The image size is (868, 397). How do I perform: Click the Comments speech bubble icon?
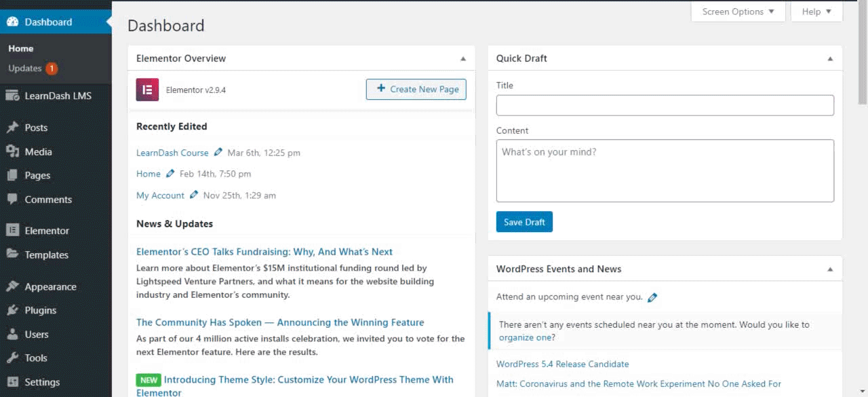(x=12, y=200)
